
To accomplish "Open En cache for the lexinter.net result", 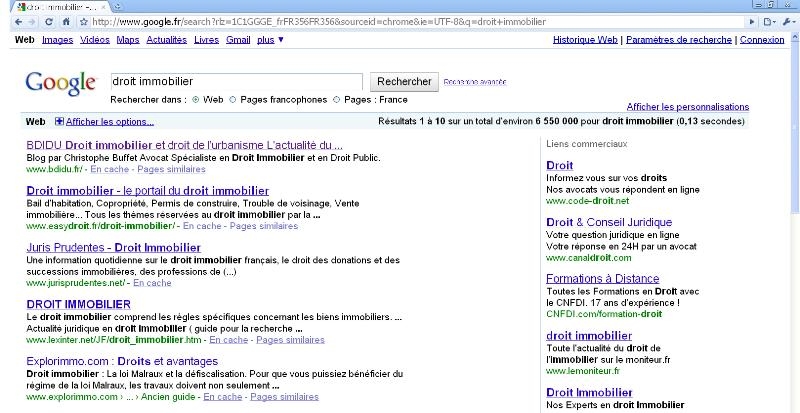I will [x=229, y=339].
